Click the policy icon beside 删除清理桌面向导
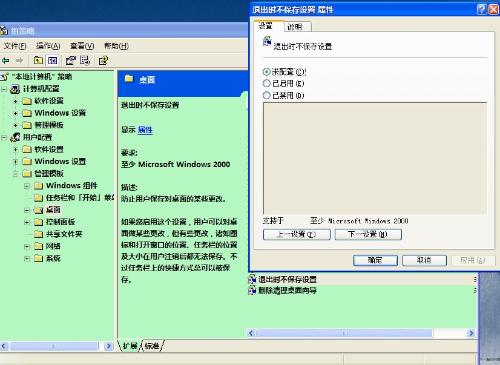Screen dimensions: 500x365 pyautogui.click(x=252, y=291)
